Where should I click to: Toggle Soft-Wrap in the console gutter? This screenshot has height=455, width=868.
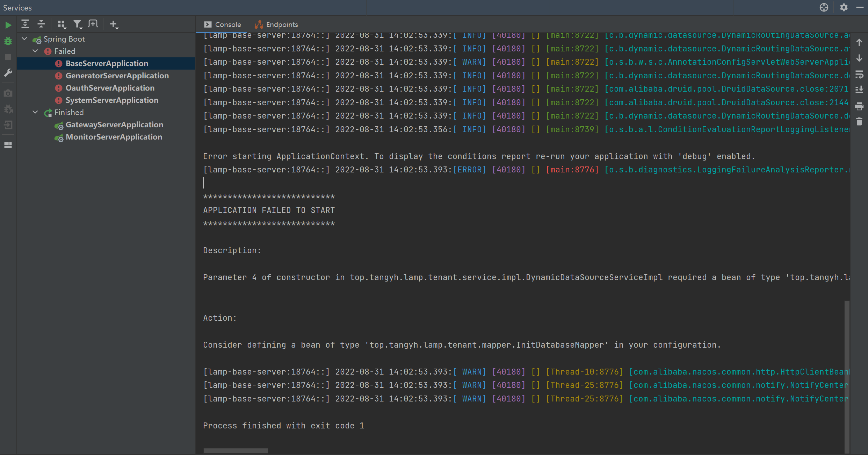pos(859,74)
